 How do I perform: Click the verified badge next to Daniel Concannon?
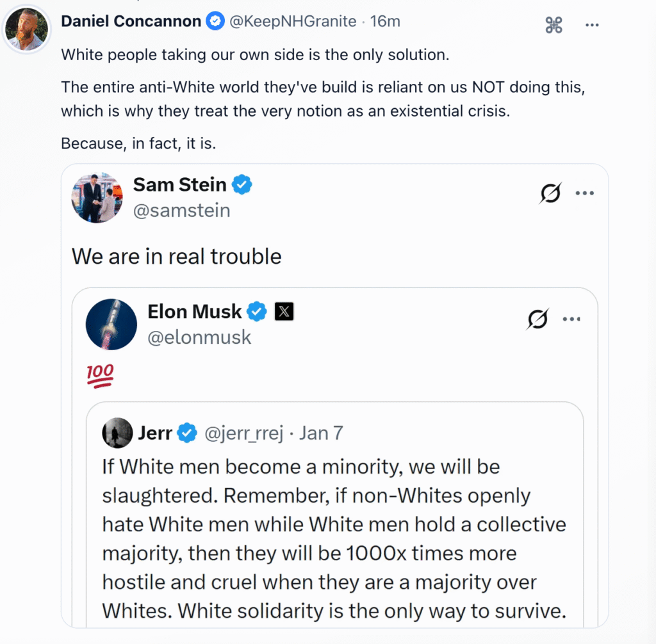click(215, 21)
